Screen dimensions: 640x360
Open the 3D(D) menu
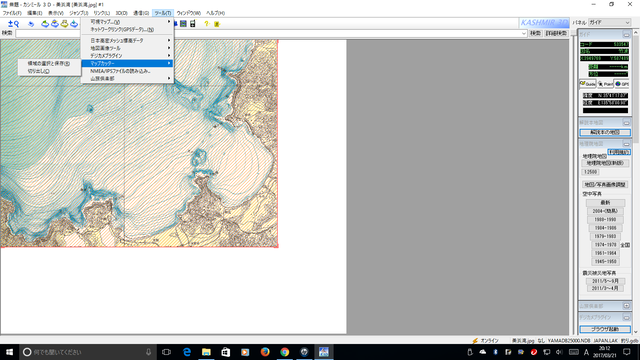pyautogui.click(x=121, y=13)
